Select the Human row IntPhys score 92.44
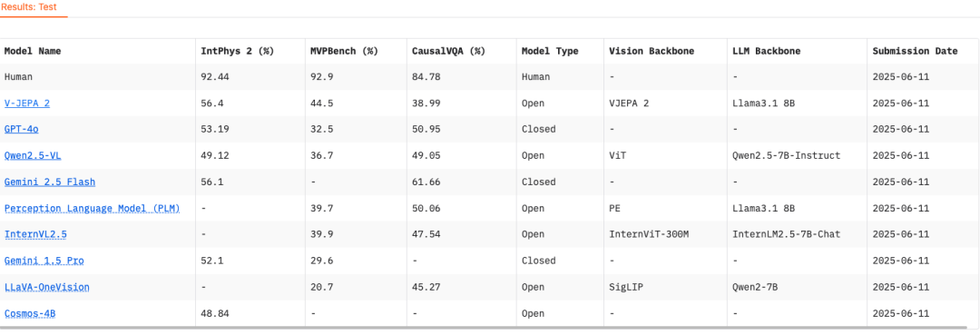The height and width of the screenshot is (335, 980). (x=214, y=77)
